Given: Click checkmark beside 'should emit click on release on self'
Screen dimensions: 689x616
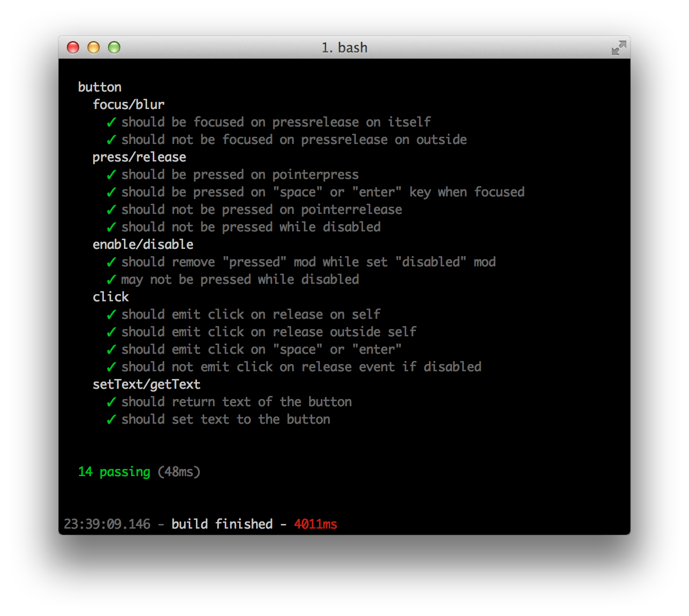Looking at the screenshot, I should click(111, 315).
